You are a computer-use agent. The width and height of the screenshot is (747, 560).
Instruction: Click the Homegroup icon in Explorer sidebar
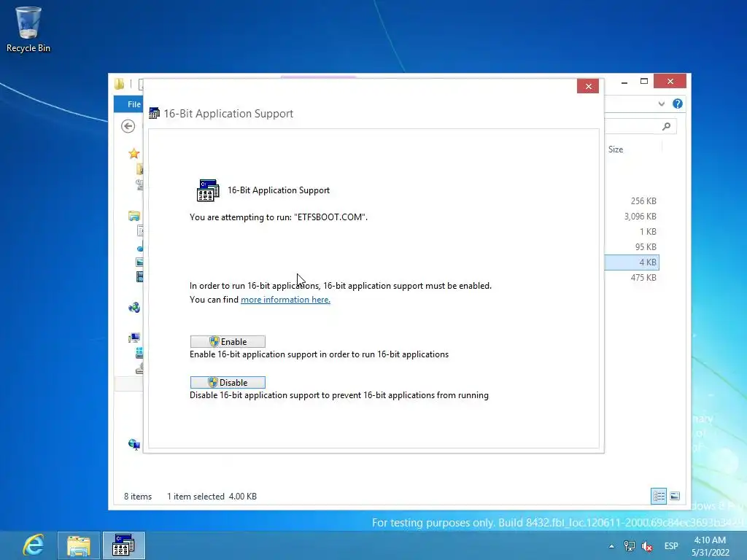[134, 307]
